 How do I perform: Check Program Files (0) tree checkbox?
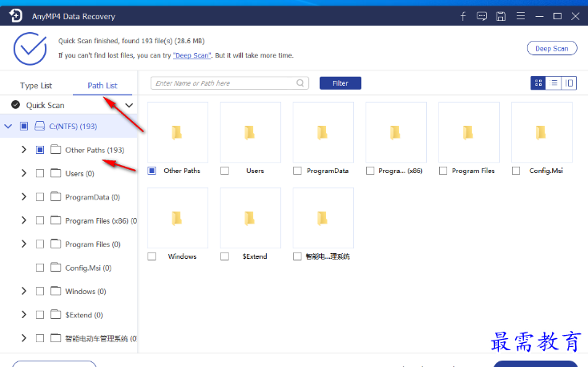(40, 244)
